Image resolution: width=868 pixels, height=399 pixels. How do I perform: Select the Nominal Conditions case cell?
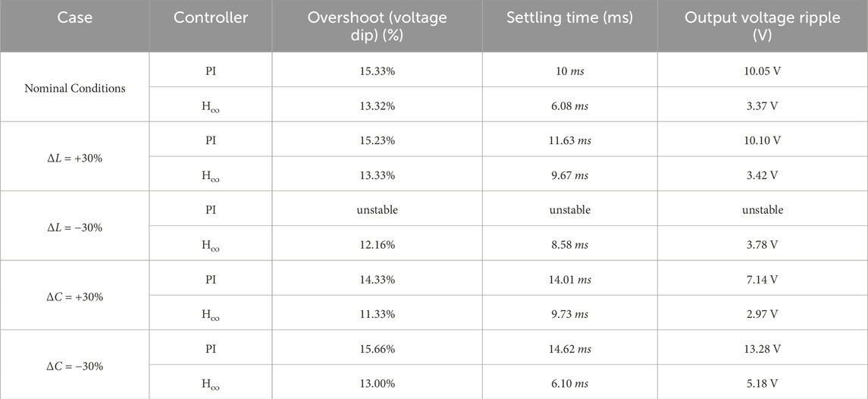(74, 88)
